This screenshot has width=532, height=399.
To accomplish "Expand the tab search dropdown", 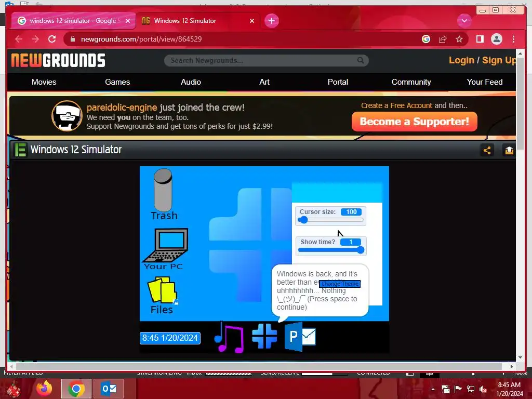I will click(464, 21).
